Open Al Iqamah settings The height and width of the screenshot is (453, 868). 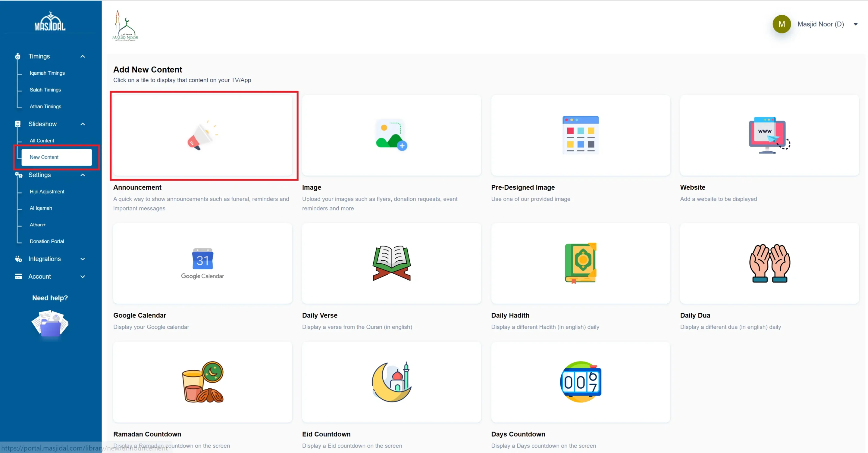(x=41, y=208)
